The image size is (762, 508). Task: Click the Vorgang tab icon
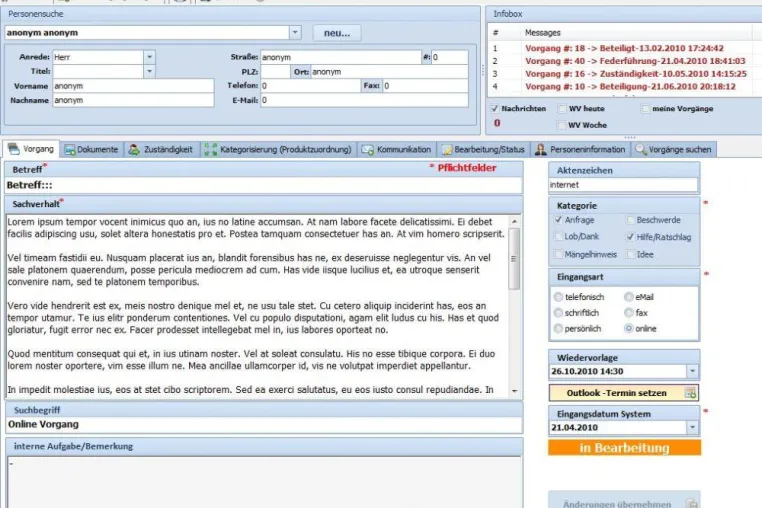tap(14, 149)
